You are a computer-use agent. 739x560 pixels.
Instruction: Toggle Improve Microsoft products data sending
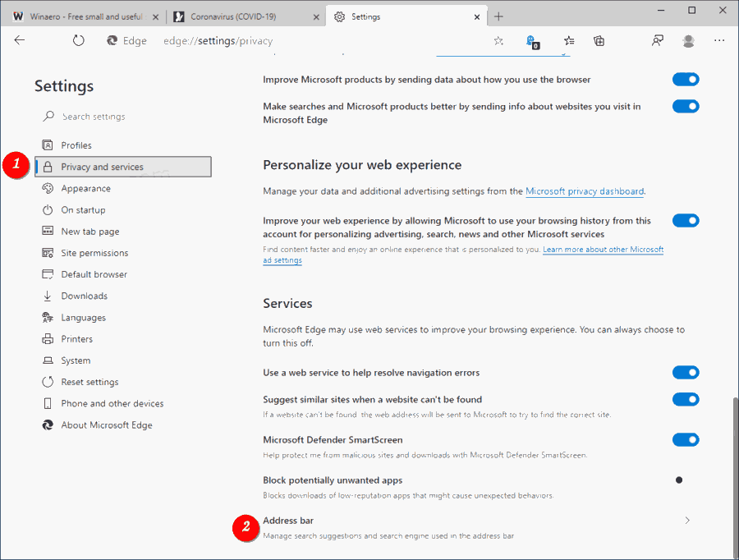686,79
